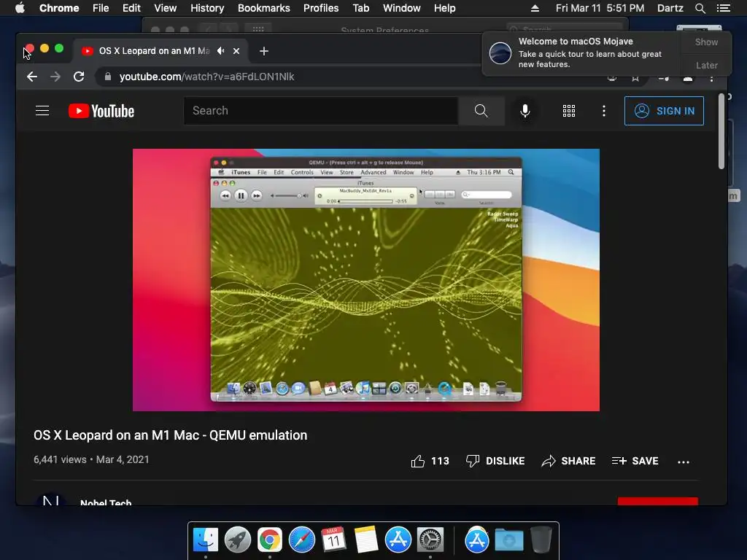Open Spotlight search in menu bar
This screenshot has width=747, height=560.
pyautogui.click(x=700, y=8)
